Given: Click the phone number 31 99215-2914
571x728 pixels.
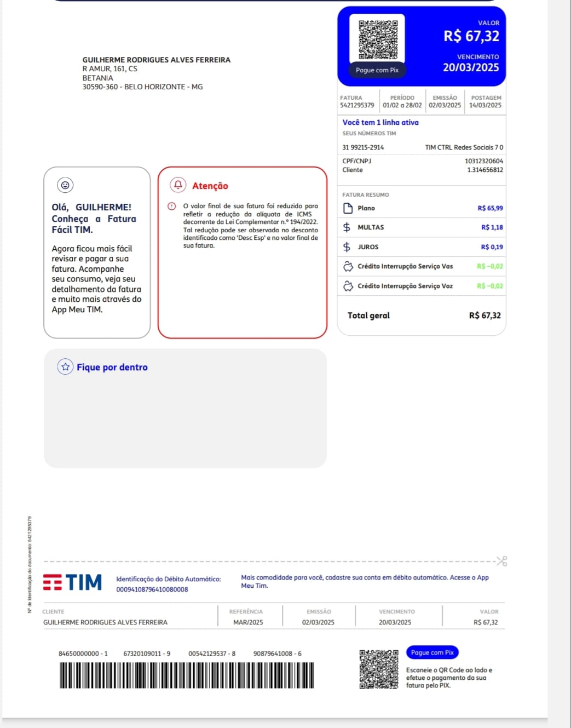Looking at the screenshot, I should pyautogui.click(x=363, y=147).
